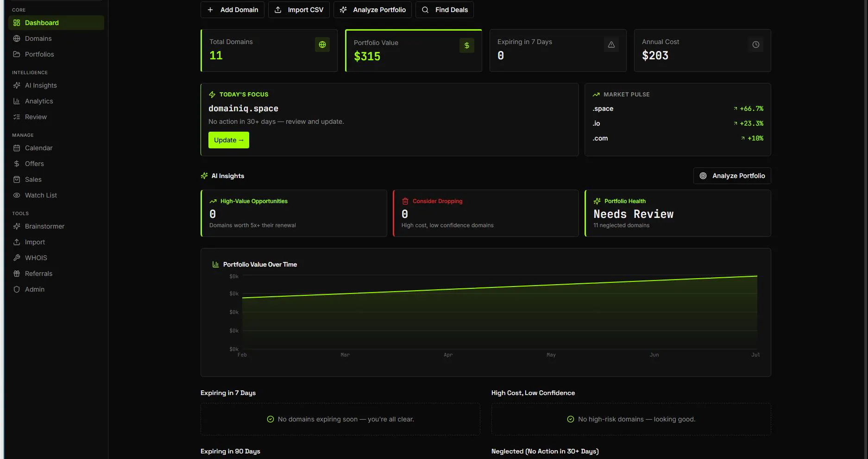Click the trend icon beside Market Pulse
The height and width of the screenshot is (459, 868).
[x=596, y=95]
